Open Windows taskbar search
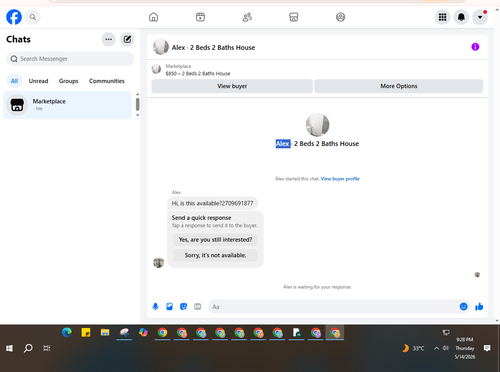500x372 pixels. coord(28,348)
